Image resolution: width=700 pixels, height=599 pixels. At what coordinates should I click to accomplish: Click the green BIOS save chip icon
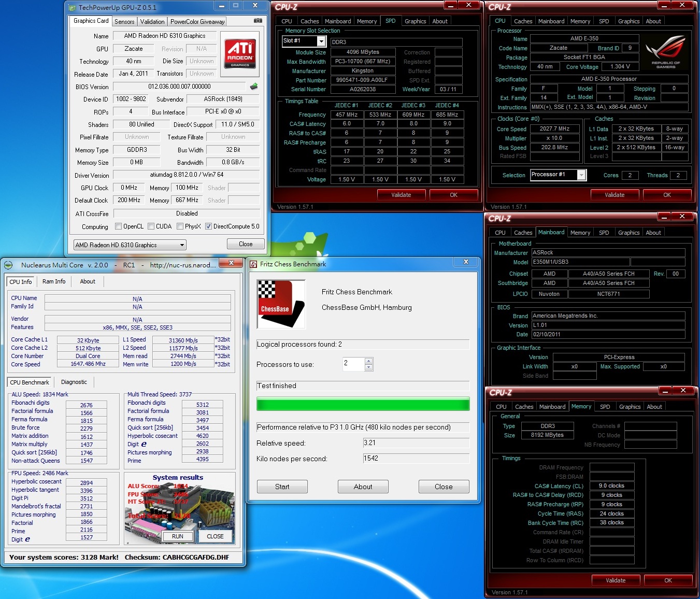point(254,86)
